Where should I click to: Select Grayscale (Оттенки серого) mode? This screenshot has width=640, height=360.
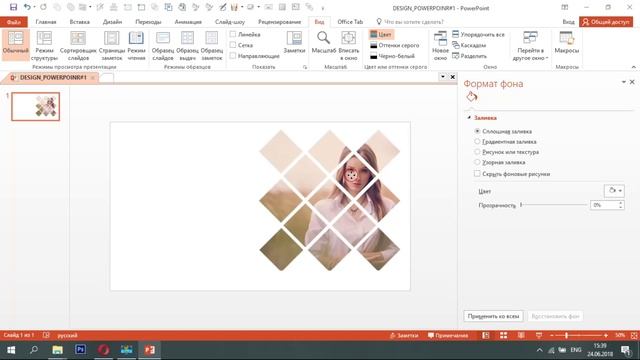point(395,45)
